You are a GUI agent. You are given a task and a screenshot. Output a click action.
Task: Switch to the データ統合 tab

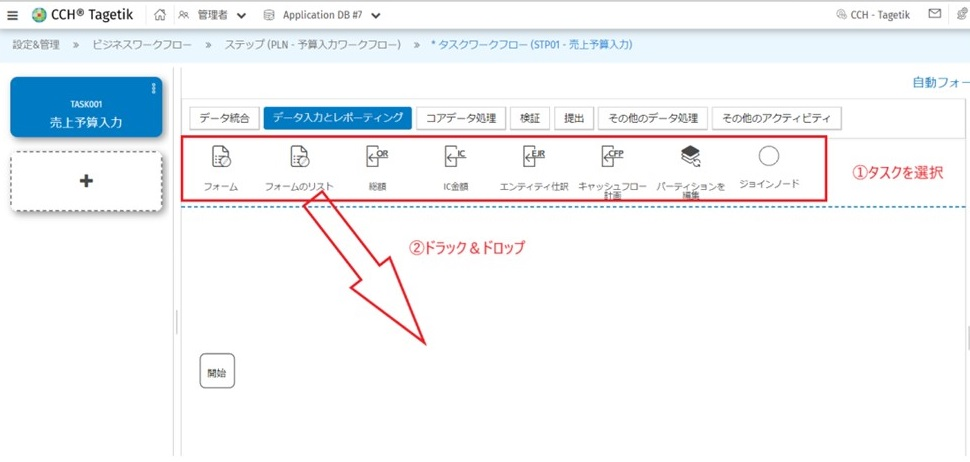(x=225, y=118)
